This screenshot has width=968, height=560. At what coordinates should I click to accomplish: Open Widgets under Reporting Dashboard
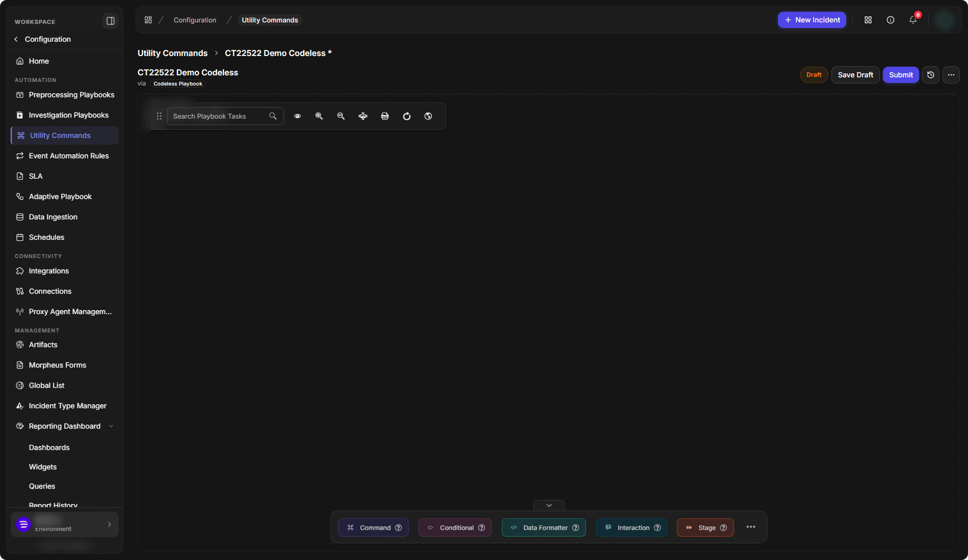click(43, 467)
